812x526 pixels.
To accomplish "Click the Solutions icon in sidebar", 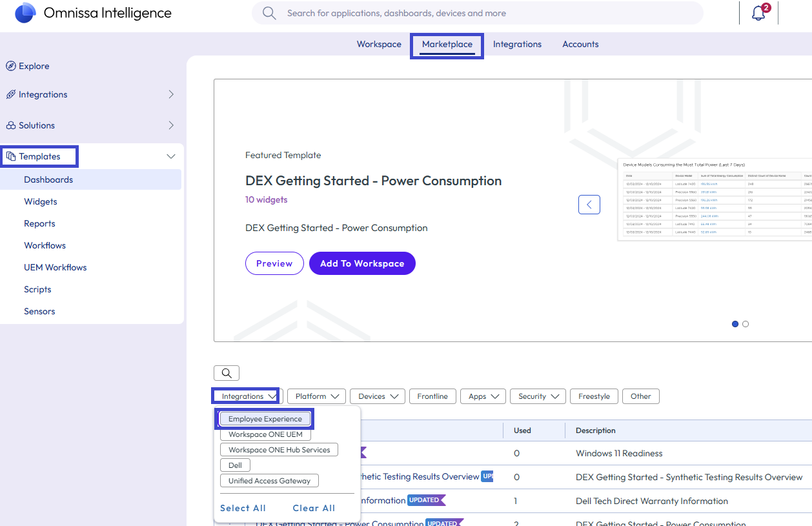I will pos(10,125).
